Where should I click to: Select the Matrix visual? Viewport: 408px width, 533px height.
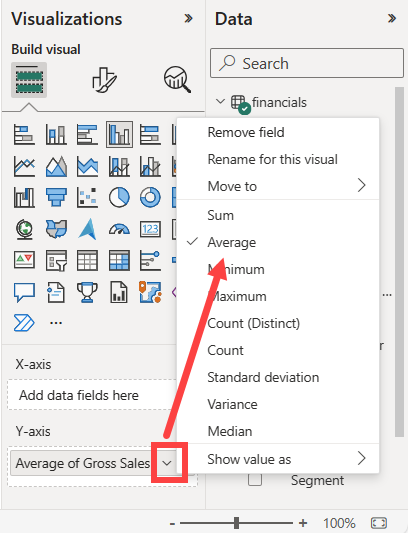(119, 261)
